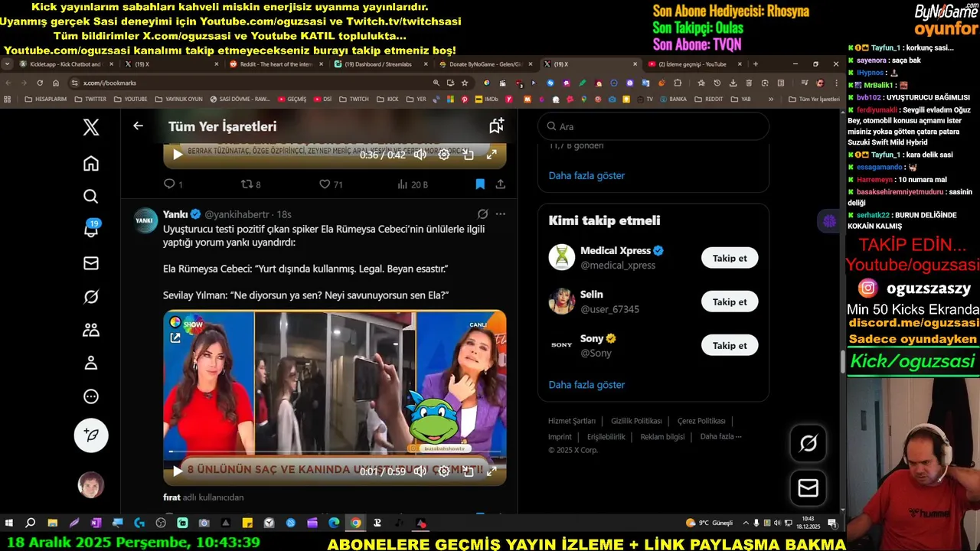
Task: Repost the post showing 8 reposts
Action: pyautogui.click(x=251, y=184)
